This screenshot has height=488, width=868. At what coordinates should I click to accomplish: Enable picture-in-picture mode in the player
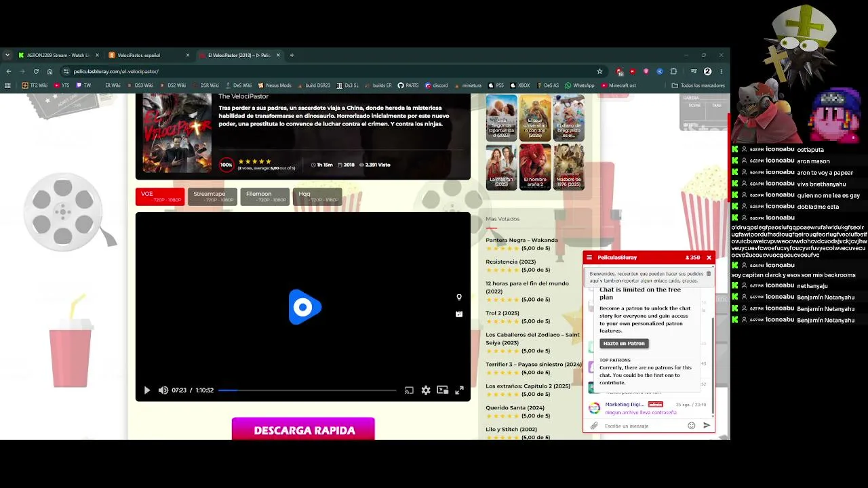tap(443, 390)
